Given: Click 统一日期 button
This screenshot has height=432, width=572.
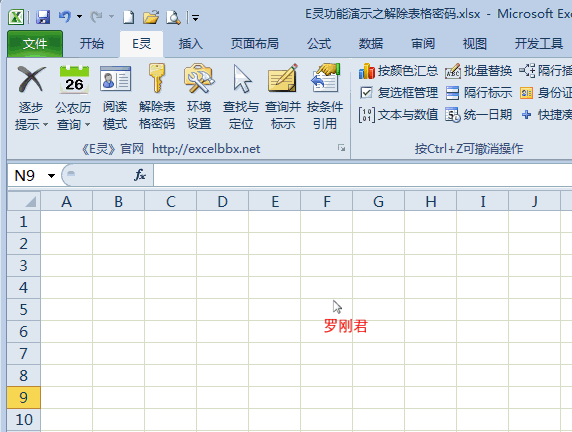Looking at the screenshot, I should pyautogui.click(x=478, y=115).
